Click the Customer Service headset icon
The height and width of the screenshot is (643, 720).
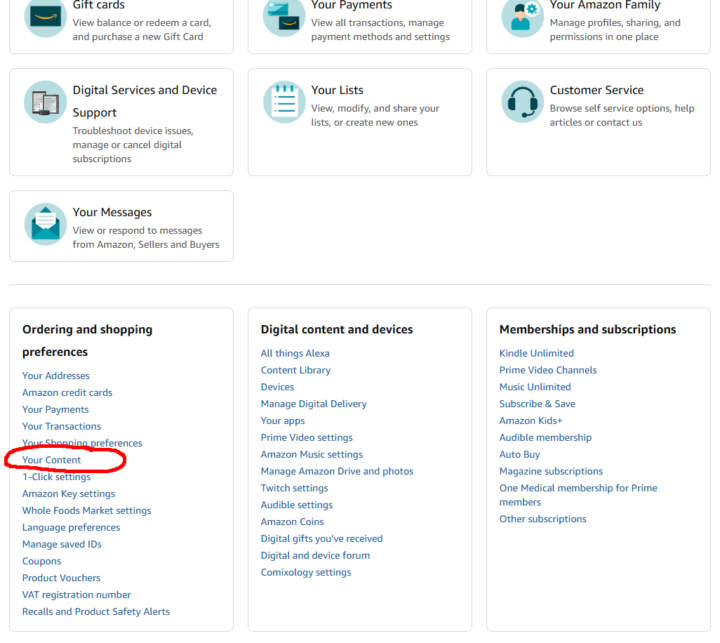tap(521, 101)
